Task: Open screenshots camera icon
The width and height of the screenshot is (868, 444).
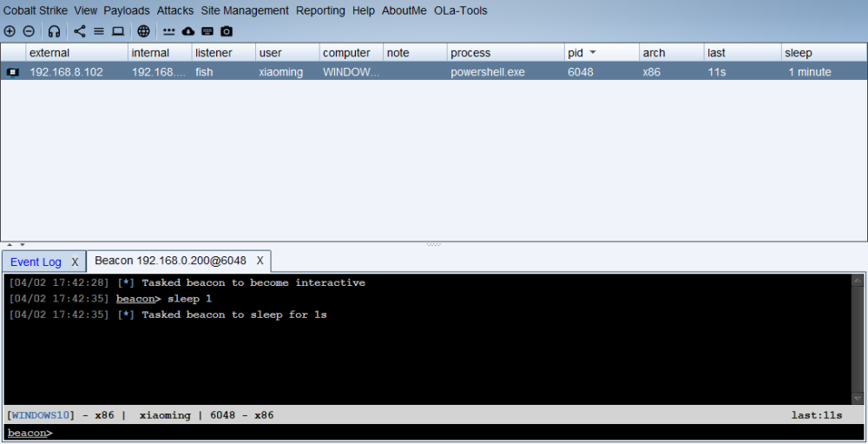Action: [x=227, y=31]
